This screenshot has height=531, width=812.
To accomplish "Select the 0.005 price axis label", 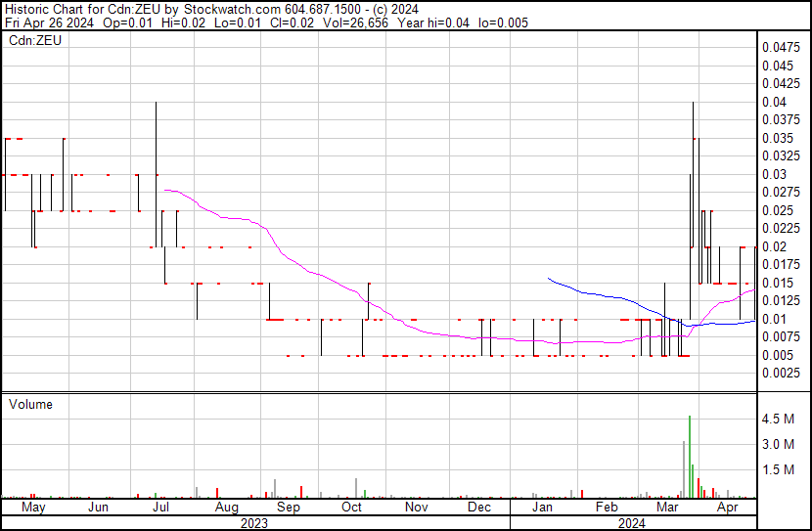I will (x=778, y=356).
